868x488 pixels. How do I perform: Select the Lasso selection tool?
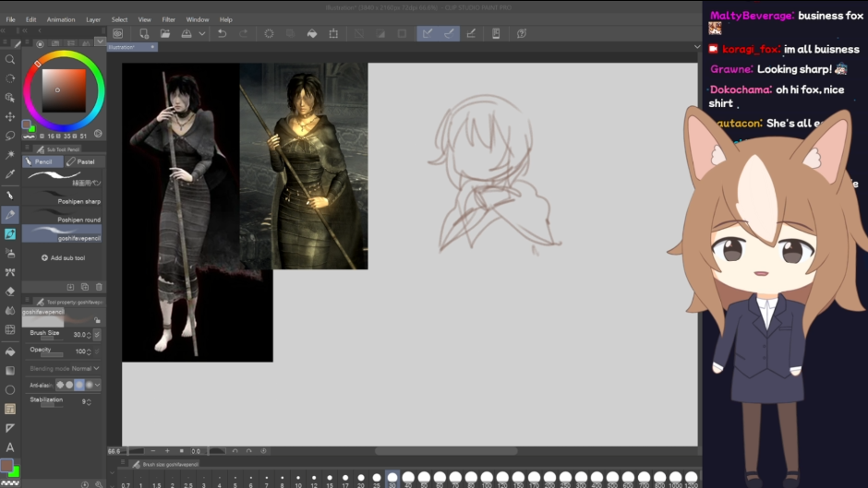point(10,136)
